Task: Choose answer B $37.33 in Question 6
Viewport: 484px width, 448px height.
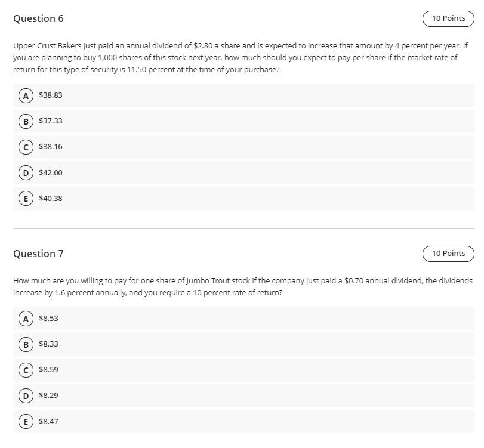Action: (x=26, y=121)
